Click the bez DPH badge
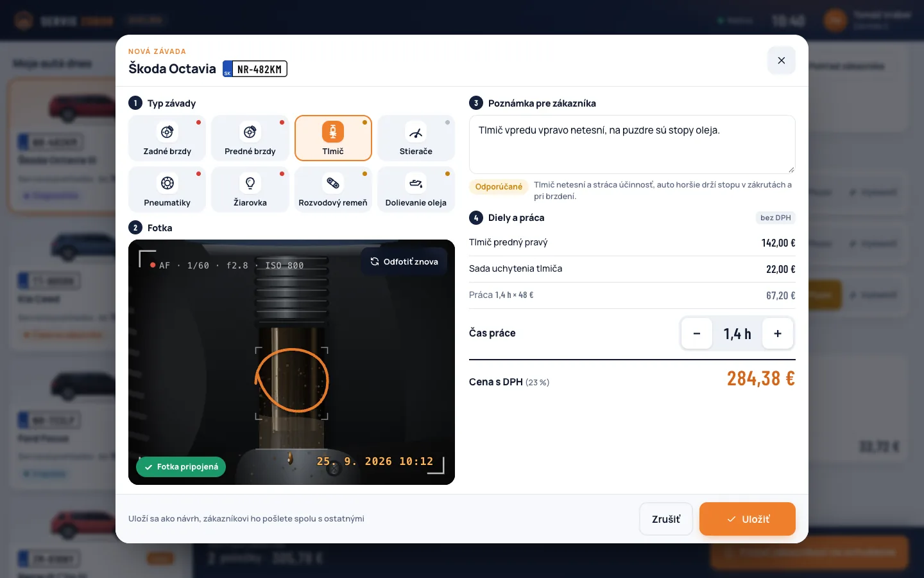Screen dimensions: 924x578 pyautogui.click(x=775, y=218)
